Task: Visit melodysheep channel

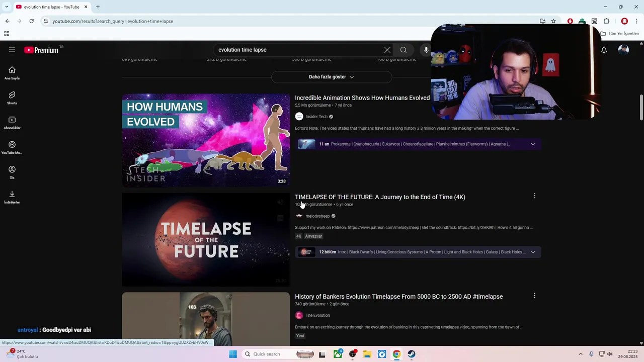Action: pos(317,216)
